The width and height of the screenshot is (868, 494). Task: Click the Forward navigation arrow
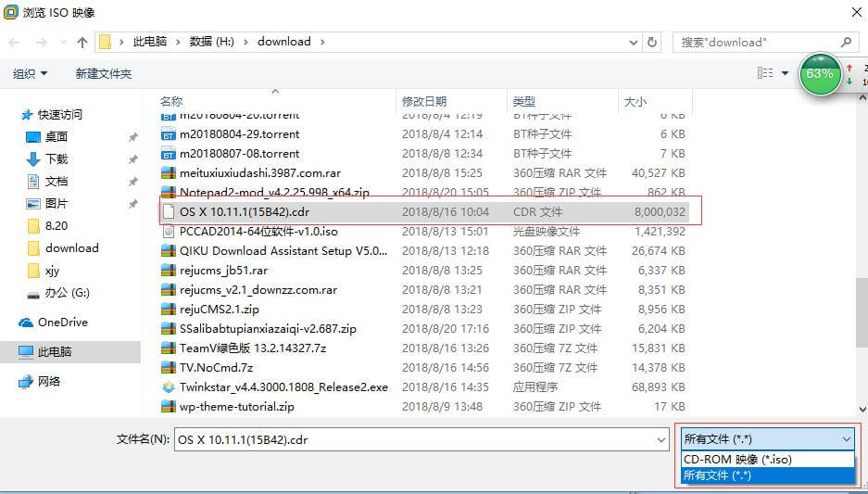pos(41,42)
